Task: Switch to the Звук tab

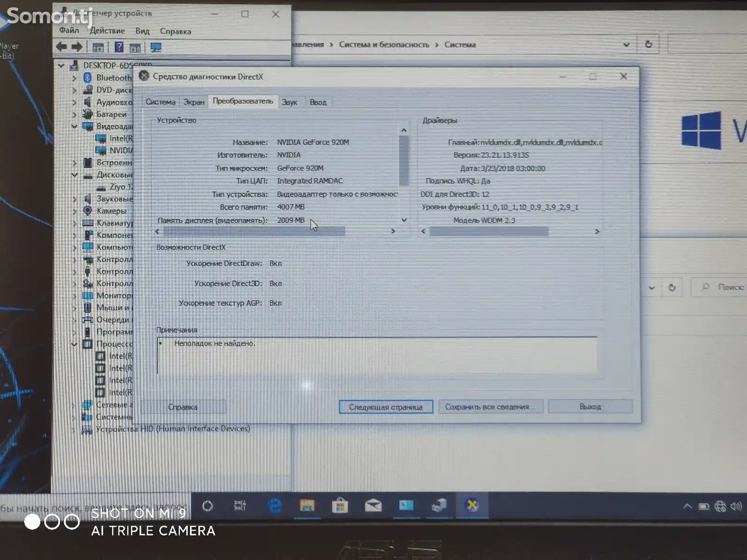Action: [x=289, y=102]
